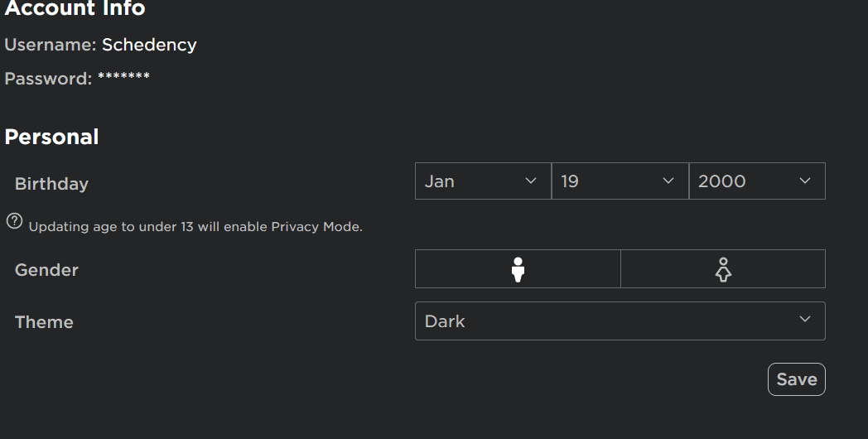Click the masked password asterisks
Screen dimensions: 868x439
point(123,79)
